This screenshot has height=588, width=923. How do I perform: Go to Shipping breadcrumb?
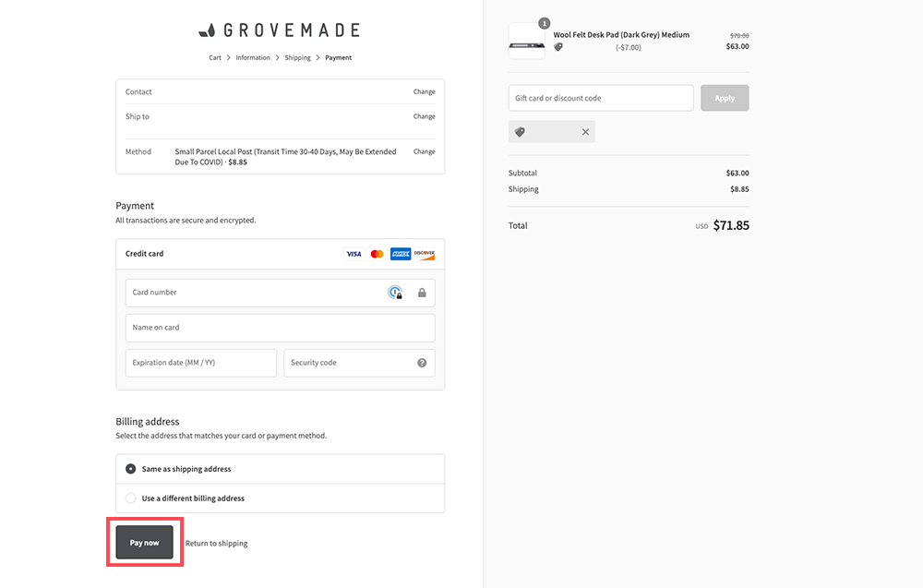[298, 57]
